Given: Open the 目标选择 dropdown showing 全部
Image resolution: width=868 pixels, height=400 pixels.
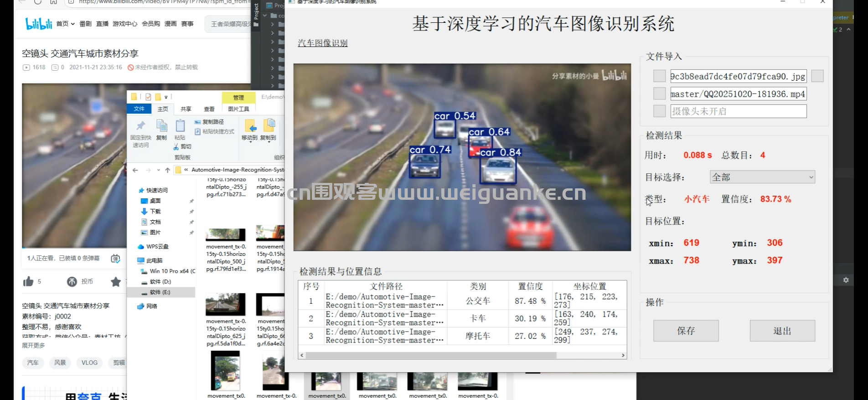Looking at the screenshot, I should 762,177.
